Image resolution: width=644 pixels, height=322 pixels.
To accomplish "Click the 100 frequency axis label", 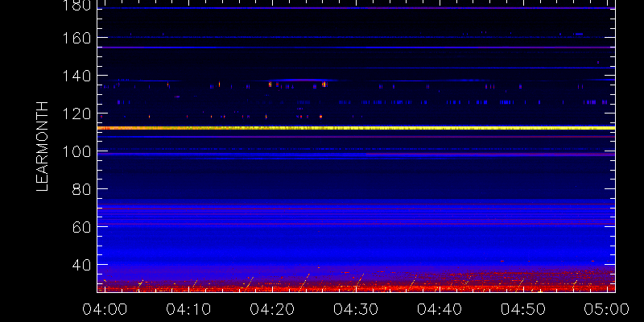I will tap(76, 151).
